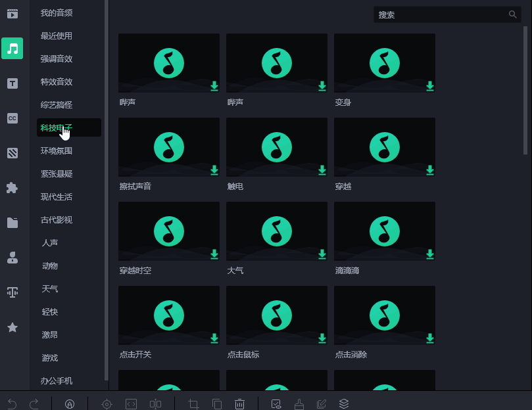Click the edit pencil icon in toolbar
This screenshot has width=532, height=410.
click(322, 404)
